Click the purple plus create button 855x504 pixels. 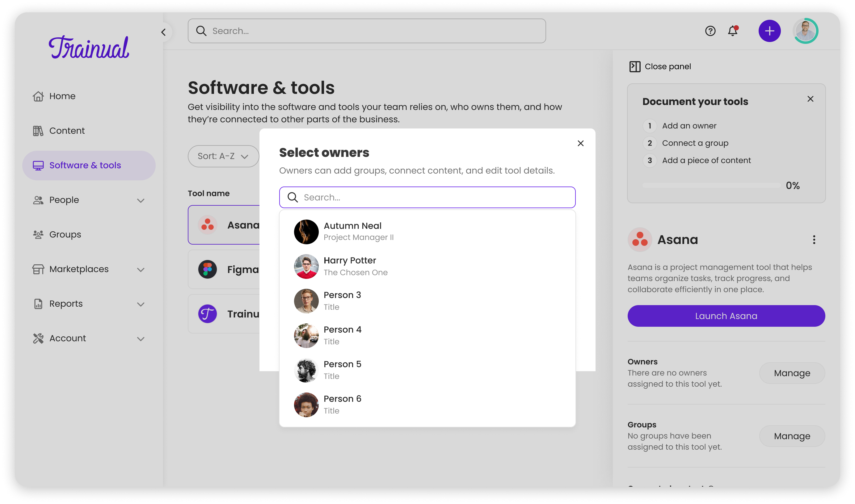(769, 31)
